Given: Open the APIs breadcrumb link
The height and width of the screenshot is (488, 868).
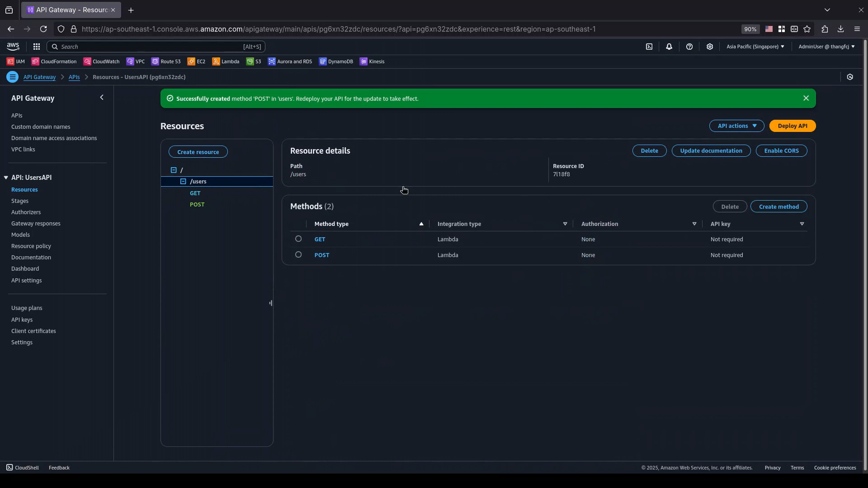Looking at the screenshot, I should pos(74,77).
